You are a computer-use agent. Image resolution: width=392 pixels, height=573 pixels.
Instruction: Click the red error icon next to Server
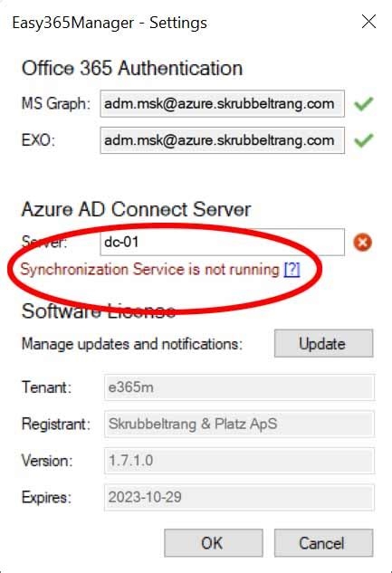tap(363, 243)
